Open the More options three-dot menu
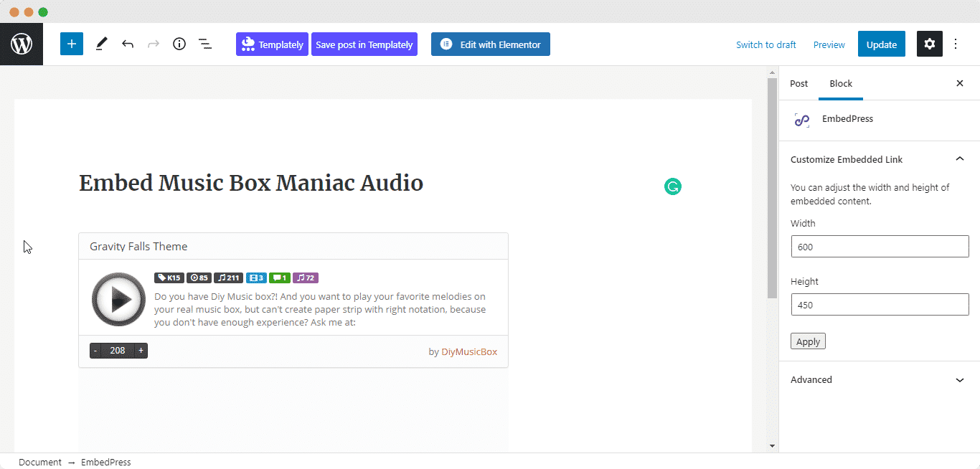This screenshot has width=980, height=469. (x=956, y=44)
